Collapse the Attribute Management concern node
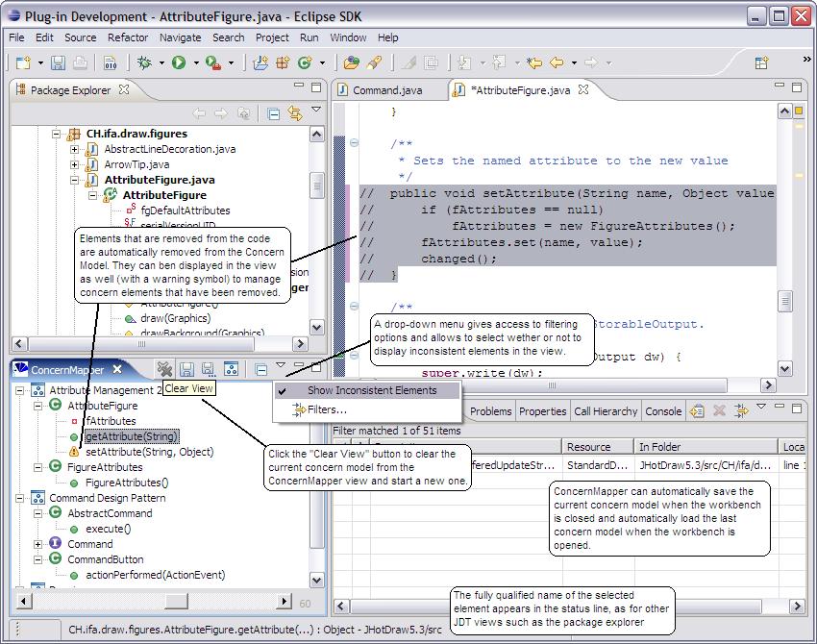This screenshot has width=817, height=644. coord(19,390)
